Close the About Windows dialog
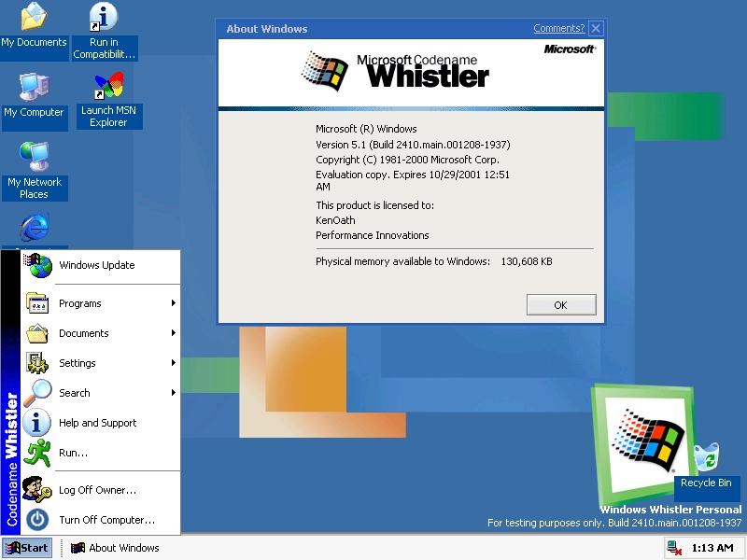This screenshot has width=747, height=560. 596,29
